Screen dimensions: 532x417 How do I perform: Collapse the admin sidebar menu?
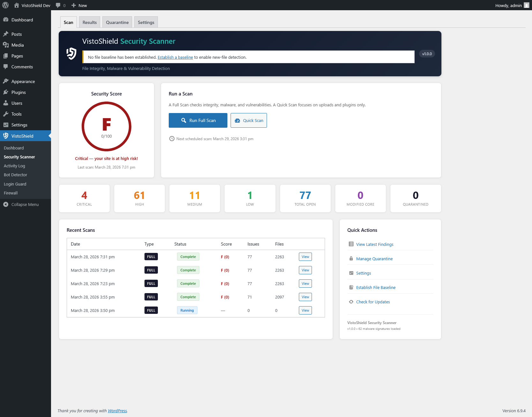coord(21,204)
